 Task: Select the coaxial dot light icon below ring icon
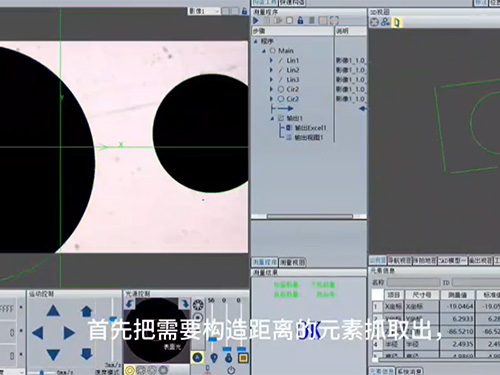[x=198, y=318]
